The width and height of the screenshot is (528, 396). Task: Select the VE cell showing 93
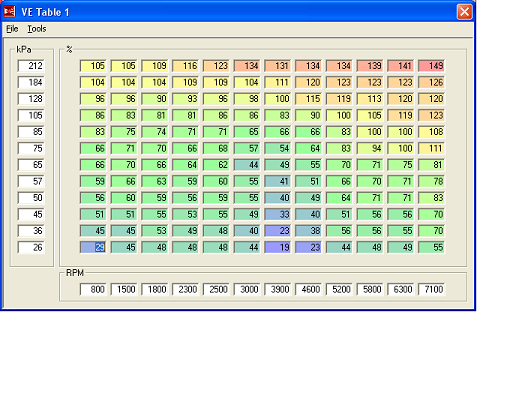tap(185, 99)
